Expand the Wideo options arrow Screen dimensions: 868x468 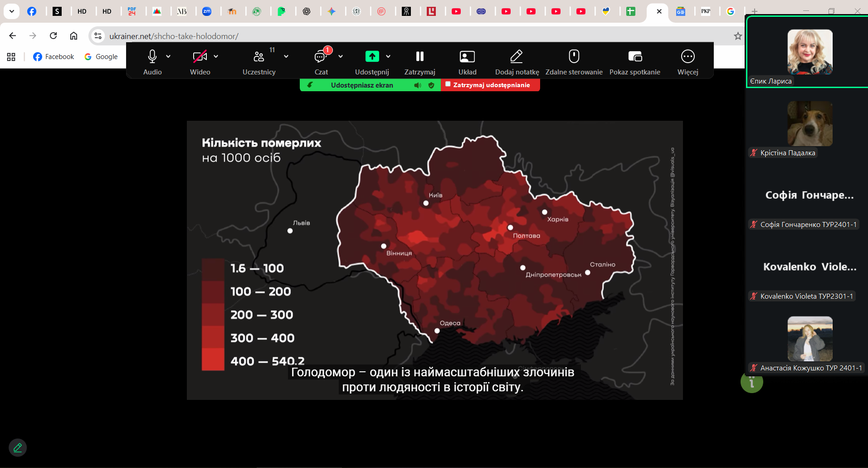[216, 56]
